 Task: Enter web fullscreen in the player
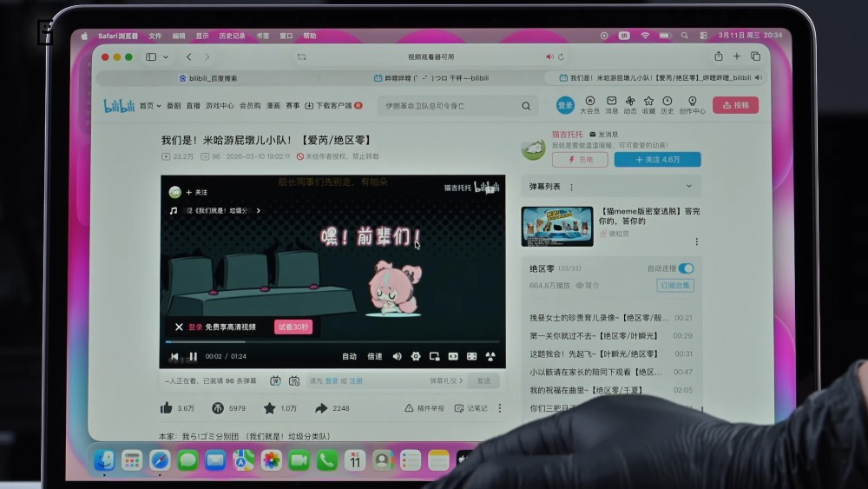pyautogui.click(x=471, y=356)
